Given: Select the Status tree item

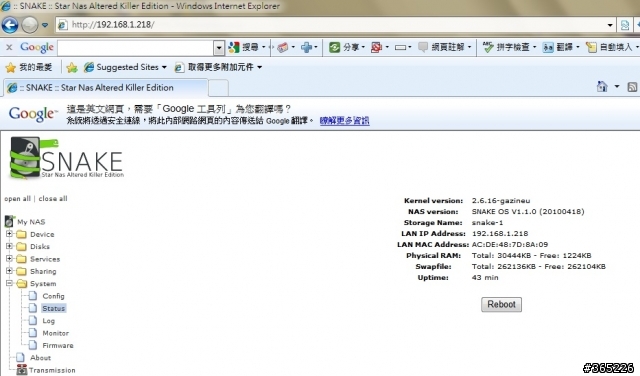Looking at the screenshot, I should tap(53, 308).
